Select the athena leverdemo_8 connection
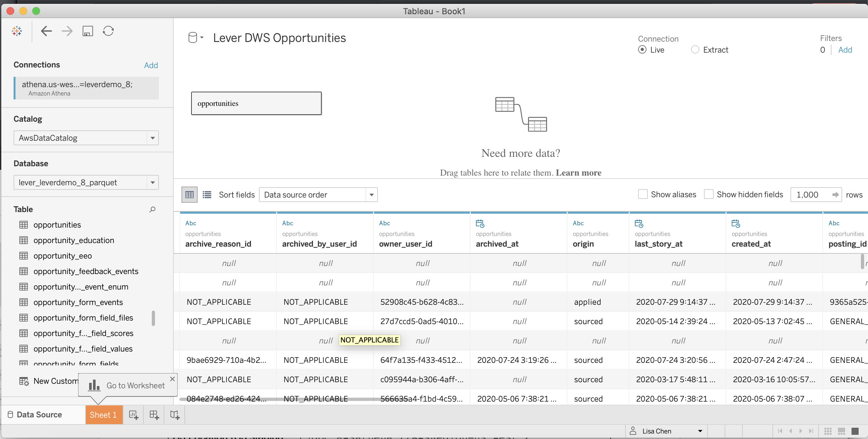Screen dimensions: 868x439 click(x=86, y=88)
